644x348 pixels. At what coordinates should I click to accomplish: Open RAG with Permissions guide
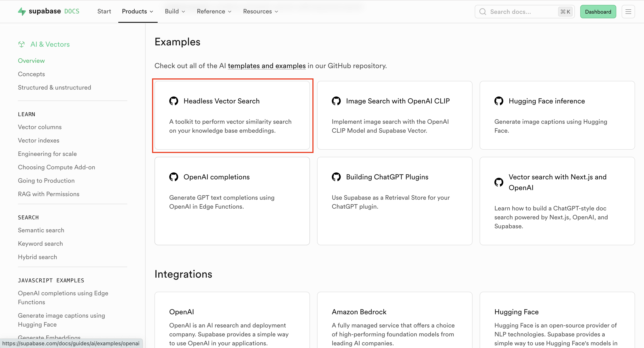[x=49, y=194]
